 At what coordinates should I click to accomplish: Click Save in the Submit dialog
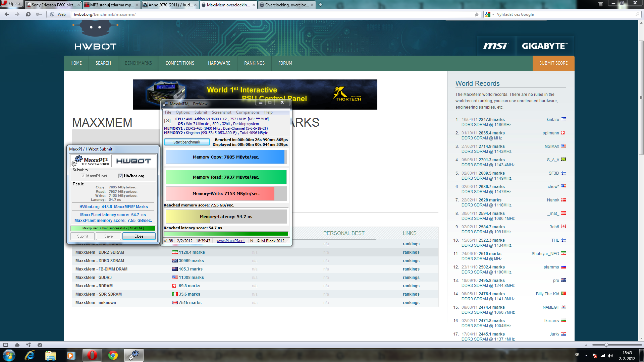(109, 236)
